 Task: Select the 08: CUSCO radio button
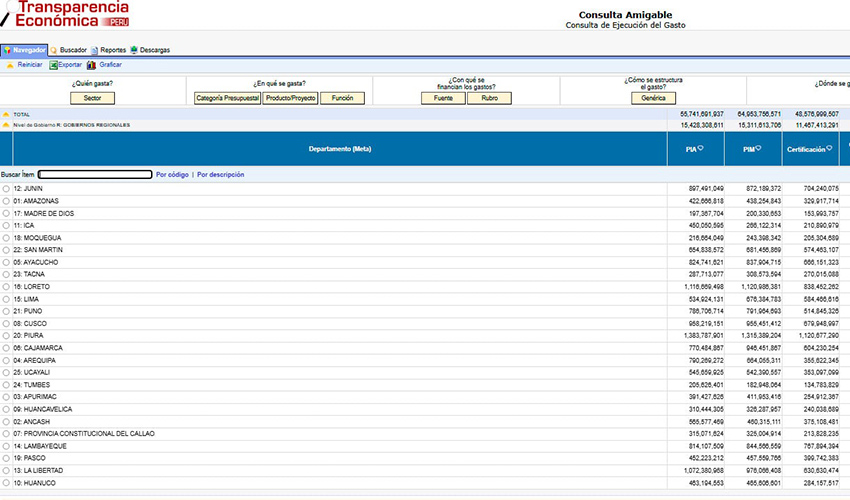[x=6, y=324]
